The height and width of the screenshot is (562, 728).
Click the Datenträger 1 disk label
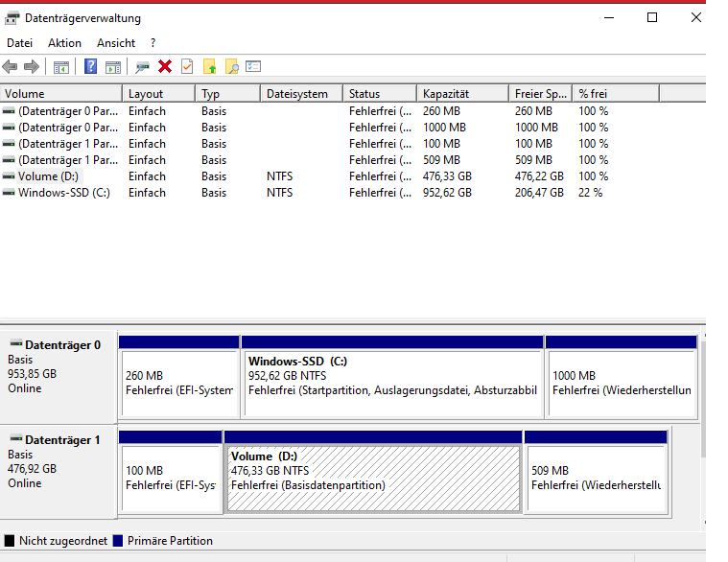coord(62,440)
